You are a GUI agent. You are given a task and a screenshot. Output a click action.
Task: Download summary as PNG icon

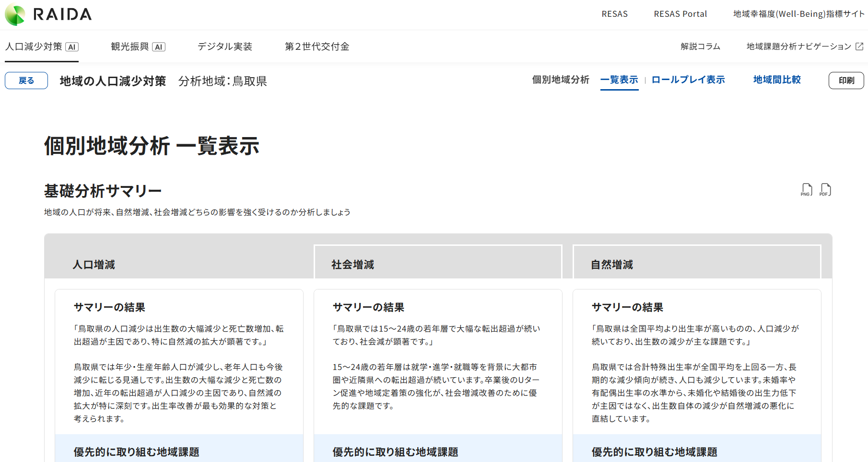point(806,190)
